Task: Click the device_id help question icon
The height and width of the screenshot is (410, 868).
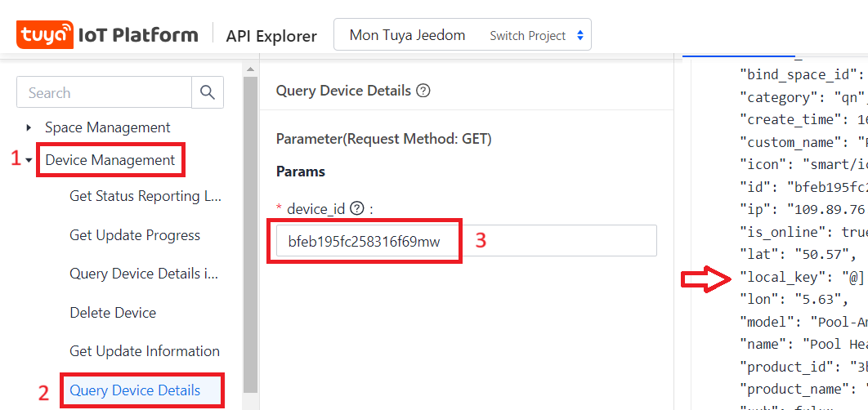Action: tap(356, 208)
